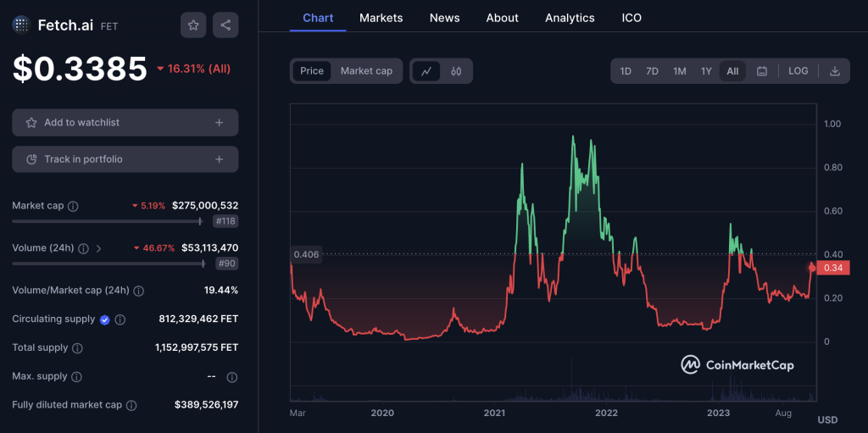
Task: Open Volume (24h) info icon
Action: [84, 248]
